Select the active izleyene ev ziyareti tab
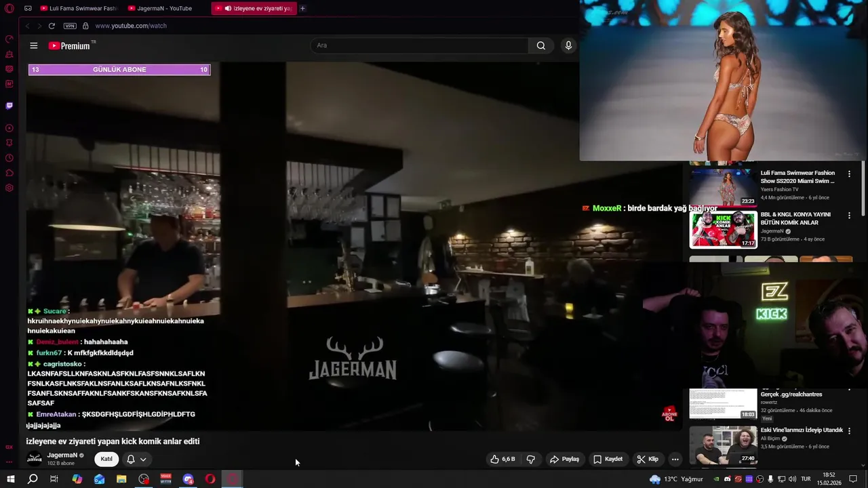Viewport: 868px width, 488px height. pos(254,8)
